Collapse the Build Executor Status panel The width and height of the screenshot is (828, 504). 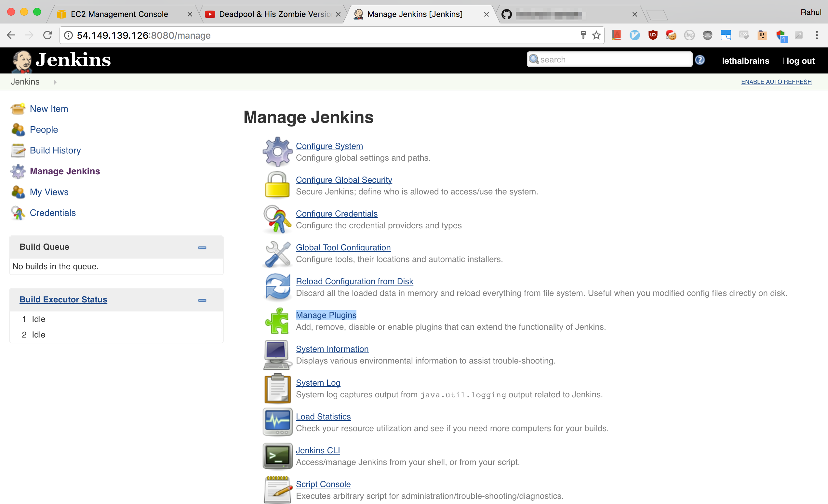[x=202, y=300]
